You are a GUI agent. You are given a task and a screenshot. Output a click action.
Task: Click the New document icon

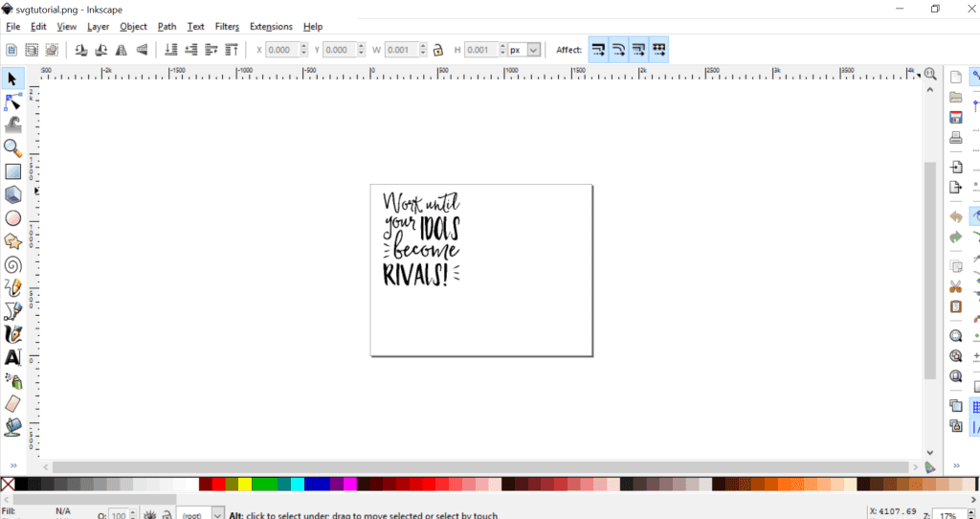pos(956,78)
